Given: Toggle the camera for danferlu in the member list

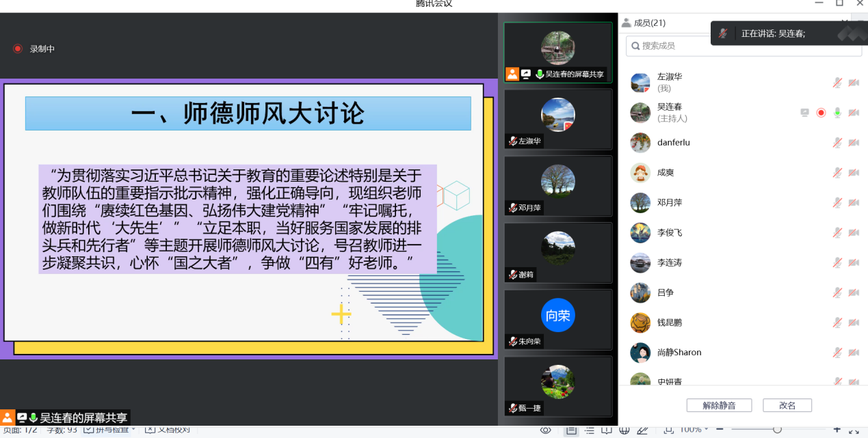Looking at the screenshot, I should (854, 143).
